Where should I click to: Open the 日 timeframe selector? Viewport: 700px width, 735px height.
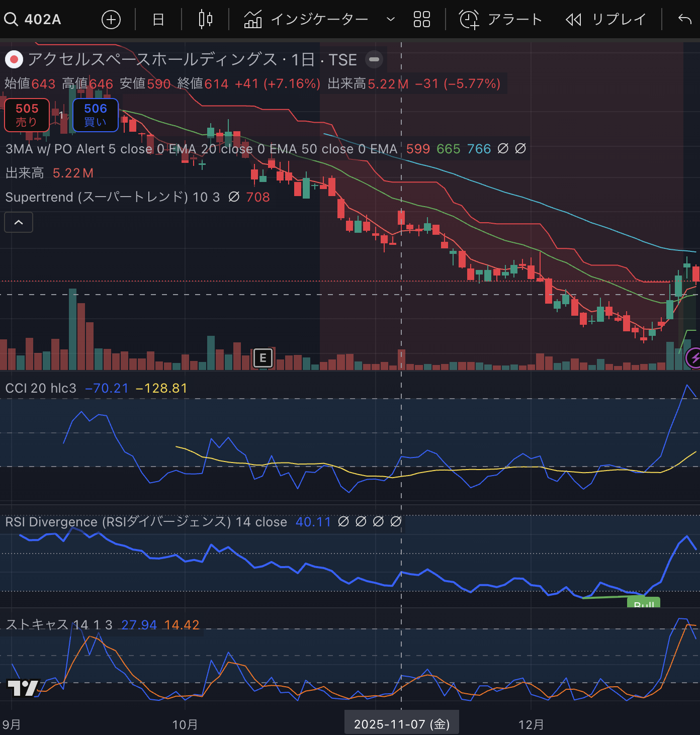[158, 20]
